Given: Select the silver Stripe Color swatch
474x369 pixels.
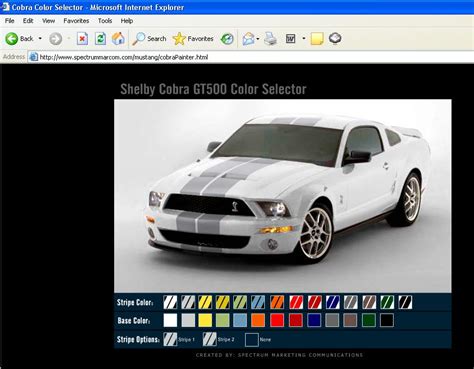Looking at the screenshot, I should [x=188, y=302].
